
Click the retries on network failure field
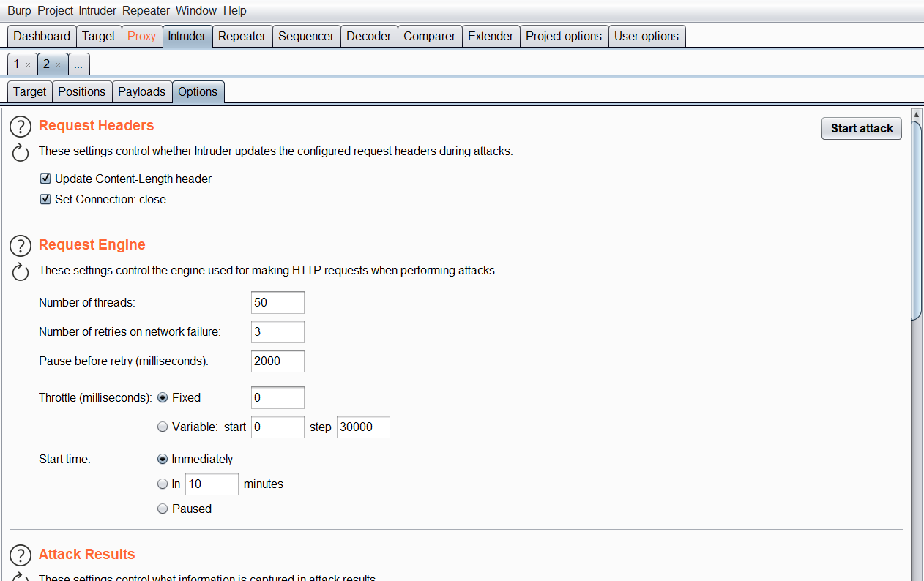277,331
